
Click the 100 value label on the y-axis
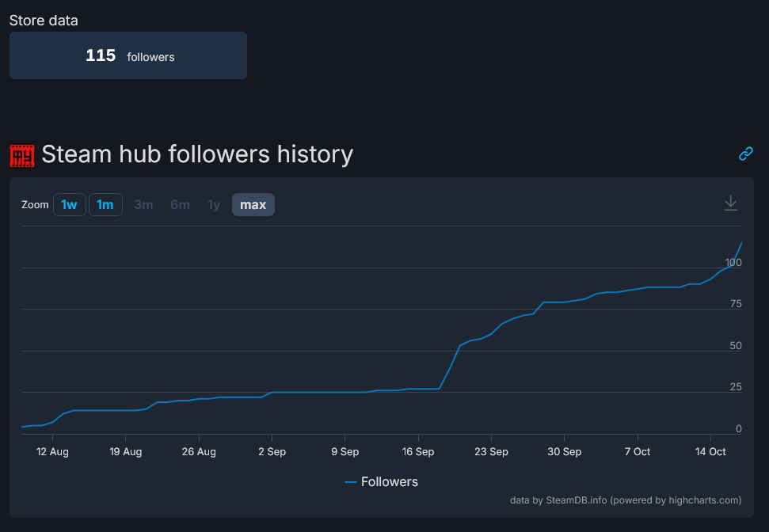(733, 262)
